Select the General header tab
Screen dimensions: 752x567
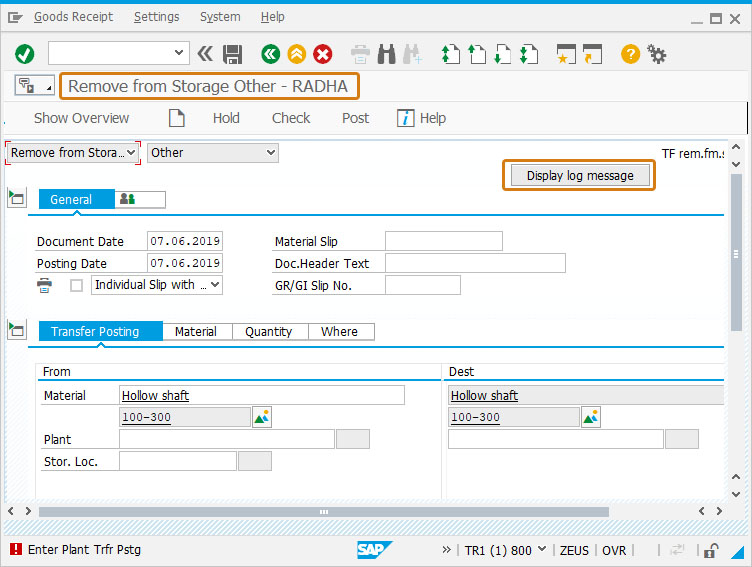click(x=77, y=199)
